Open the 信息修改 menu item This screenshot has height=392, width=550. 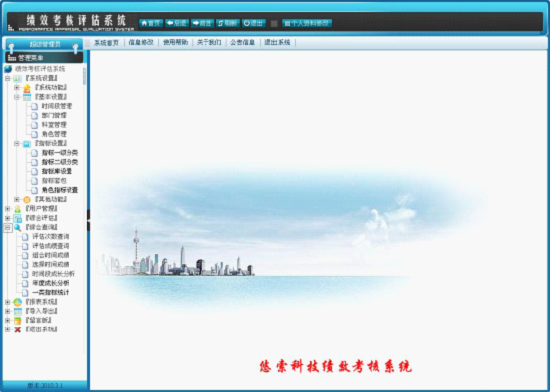[x=141, y=43]
